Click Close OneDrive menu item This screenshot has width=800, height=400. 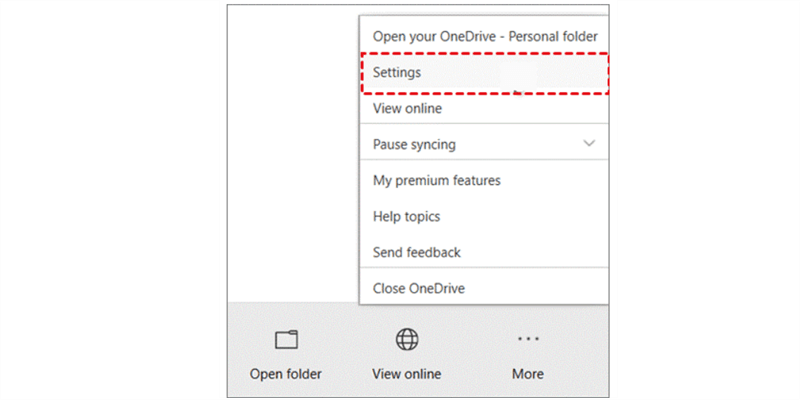(419, 289)
